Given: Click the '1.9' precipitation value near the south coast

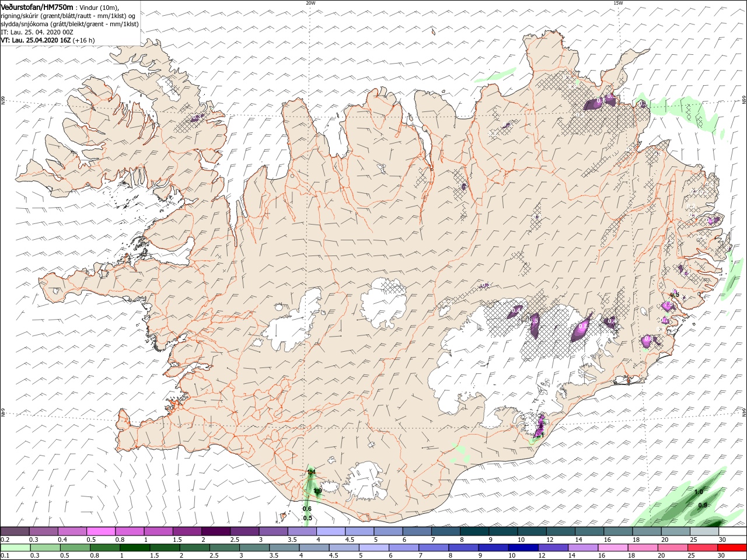Looking at the screenshot, I should click(317, 491).
